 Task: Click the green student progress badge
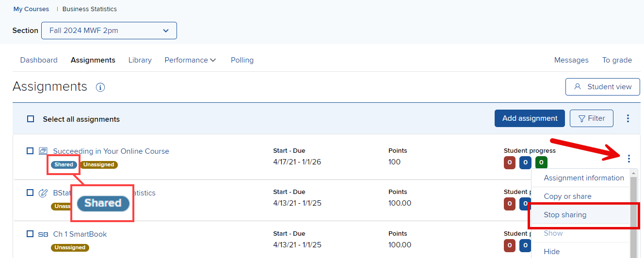point(541,162)
